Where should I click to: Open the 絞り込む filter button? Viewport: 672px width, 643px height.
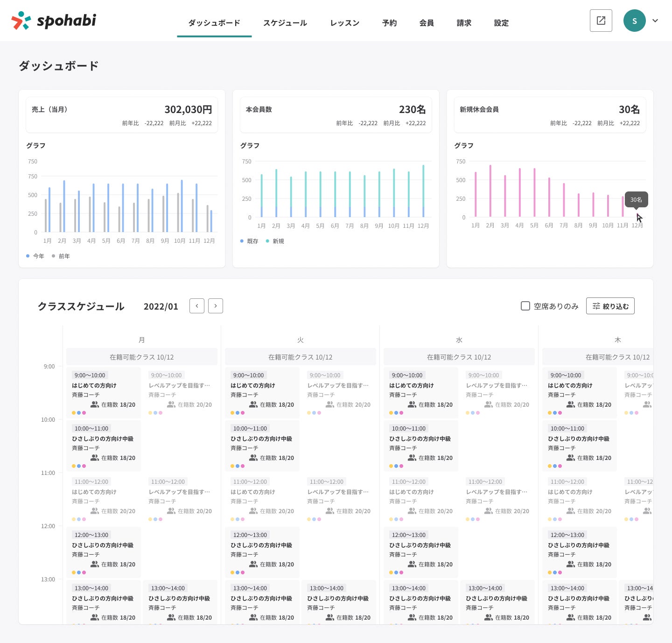coord(610,306)
